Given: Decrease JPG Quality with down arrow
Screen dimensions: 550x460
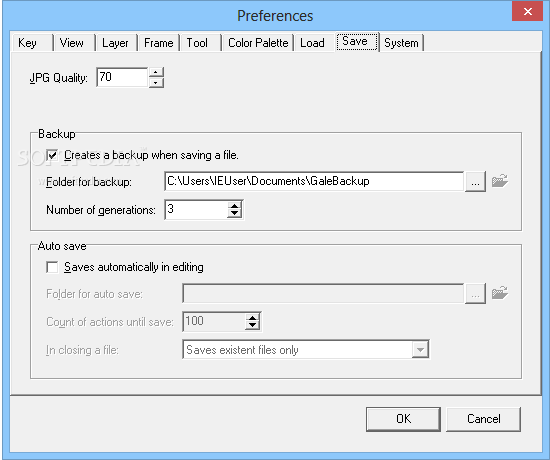Looking at the screenshot, I should [x=156, y=83].
